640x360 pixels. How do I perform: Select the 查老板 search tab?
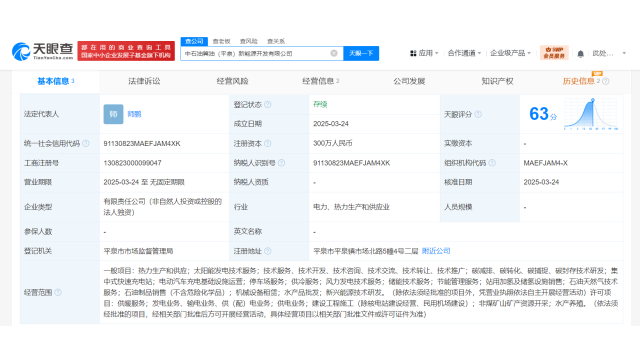(x=222, y=41)
